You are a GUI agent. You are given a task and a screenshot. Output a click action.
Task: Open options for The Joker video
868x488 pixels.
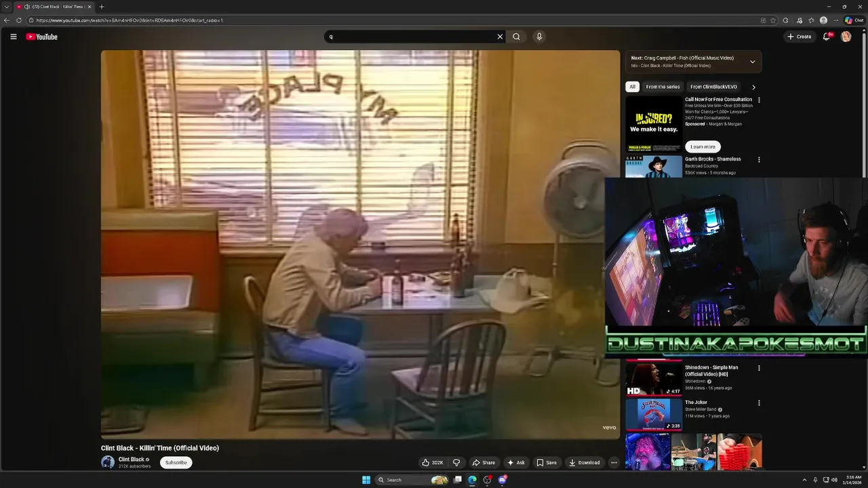point(759,403)
